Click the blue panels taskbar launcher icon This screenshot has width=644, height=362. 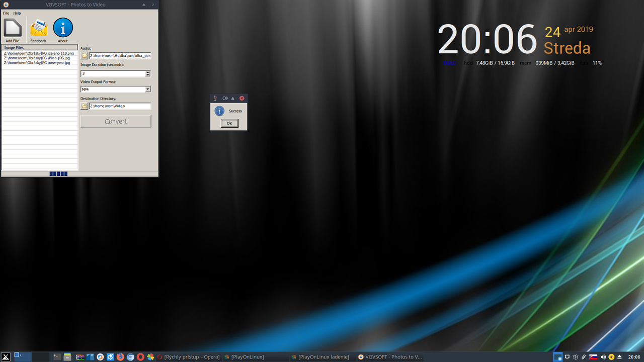pos(90,357)
